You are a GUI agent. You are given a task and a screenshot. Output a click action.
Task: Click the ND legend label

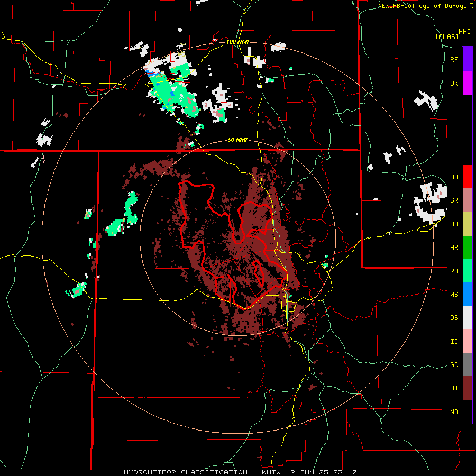(454, 412)
